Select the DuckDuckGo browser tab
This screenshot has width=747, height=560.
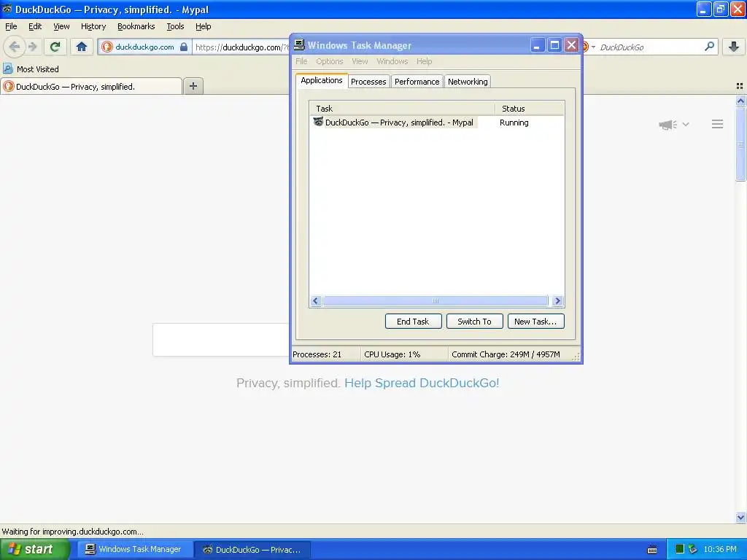(x=91, y=86)
